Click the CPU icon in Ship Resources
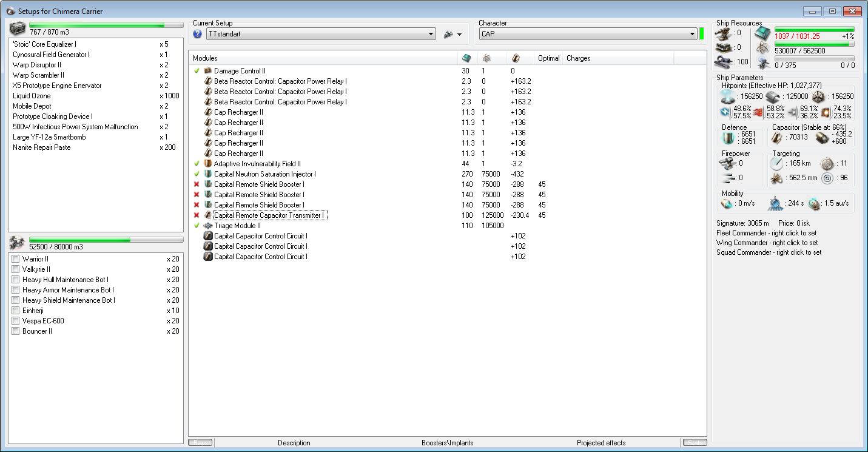868x452 pixels. click(762, 33)
